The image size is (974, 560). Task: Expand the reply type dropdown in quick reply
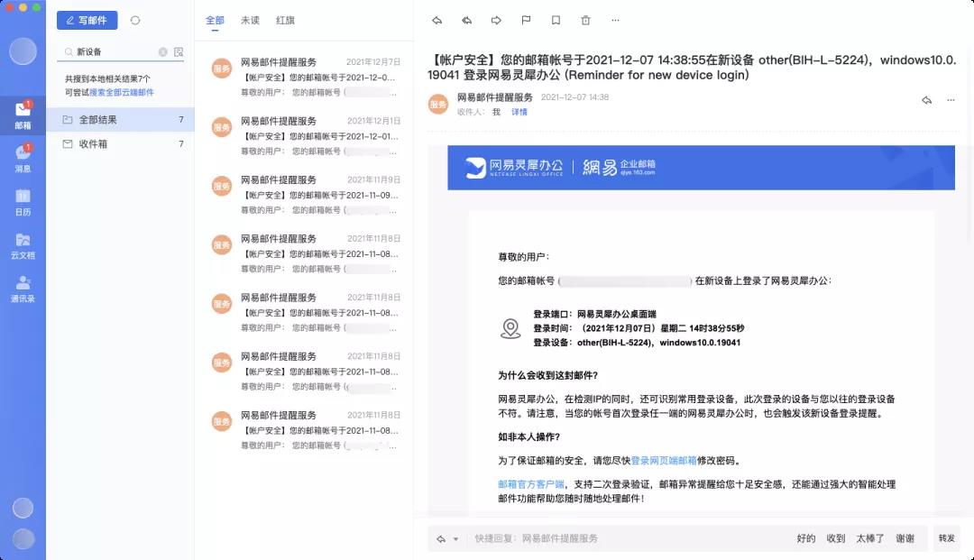pyautogui.click(x=455, y=539)
